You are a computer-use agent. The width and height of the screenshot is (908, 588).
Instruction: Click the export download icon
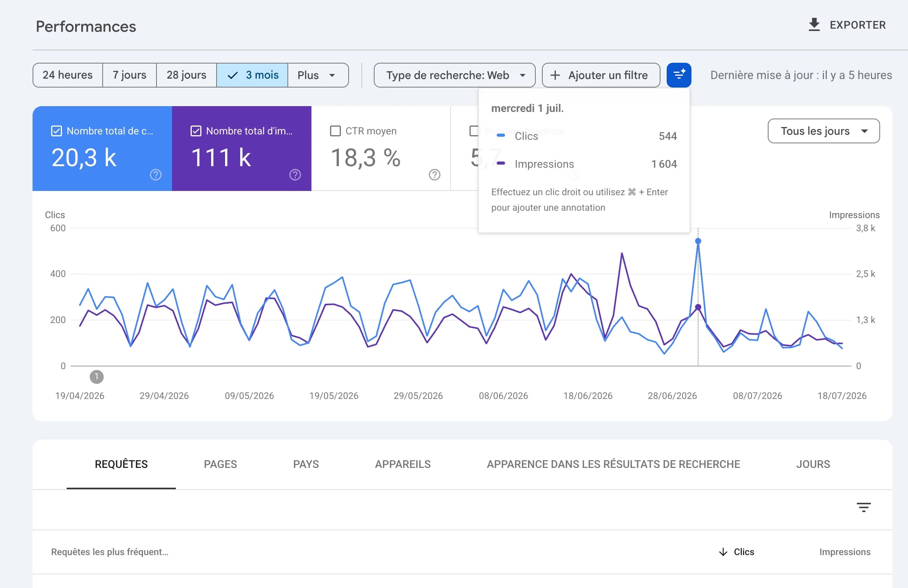814,25
